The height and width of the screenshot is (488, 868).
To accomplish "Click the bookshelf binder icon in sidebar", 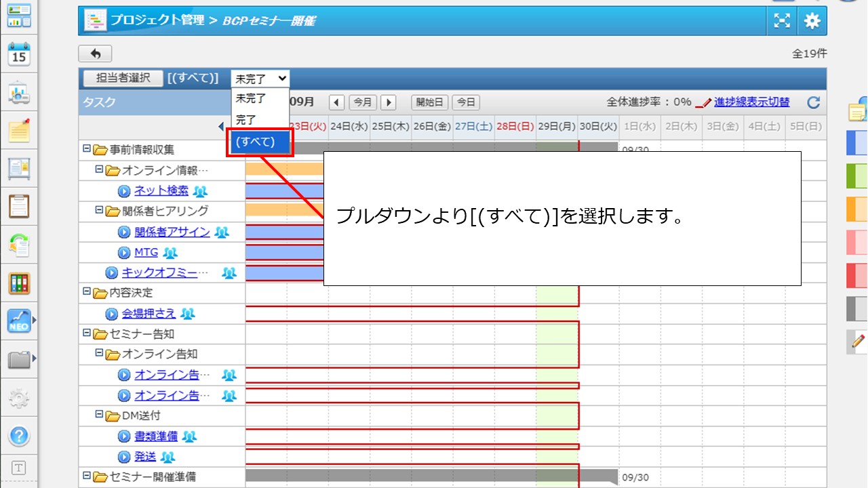I will pos(19,283).
